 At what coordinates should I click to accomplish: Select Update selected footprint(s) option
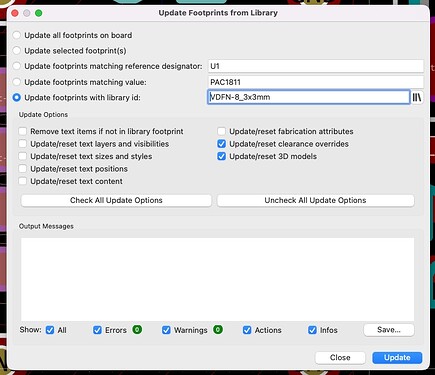(16, 51)
